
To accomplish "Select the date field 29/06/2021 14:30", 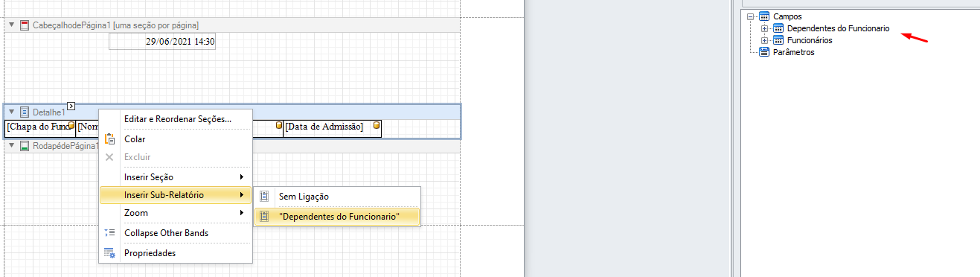I will coord(162,42).
